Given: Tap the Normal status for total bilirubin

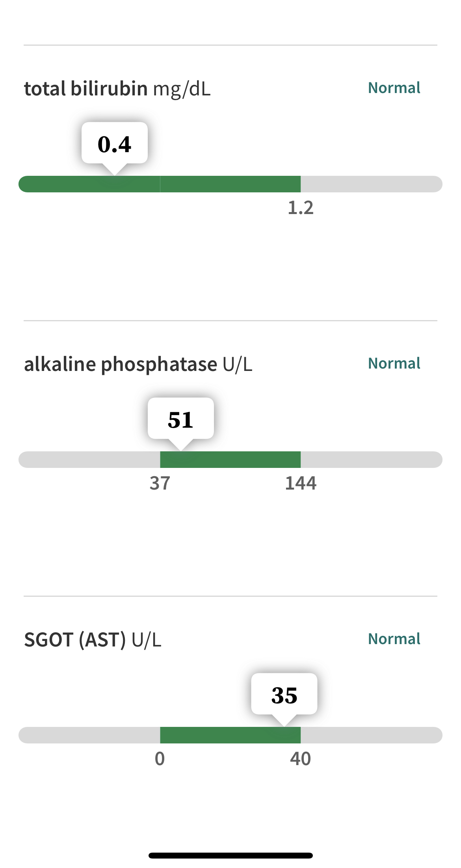Looking at the screenshot, I should [394, 88].
